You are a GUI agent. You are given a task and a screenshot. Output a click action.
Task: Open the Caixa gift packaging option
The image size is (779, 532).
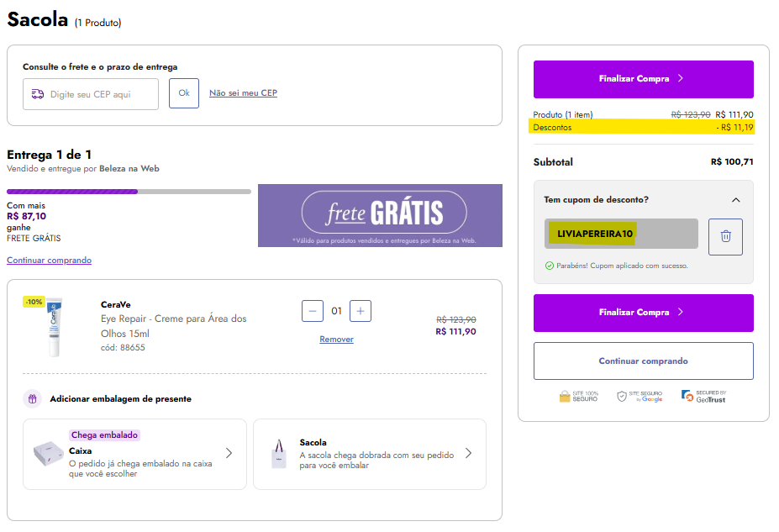[x=134, y=454]
